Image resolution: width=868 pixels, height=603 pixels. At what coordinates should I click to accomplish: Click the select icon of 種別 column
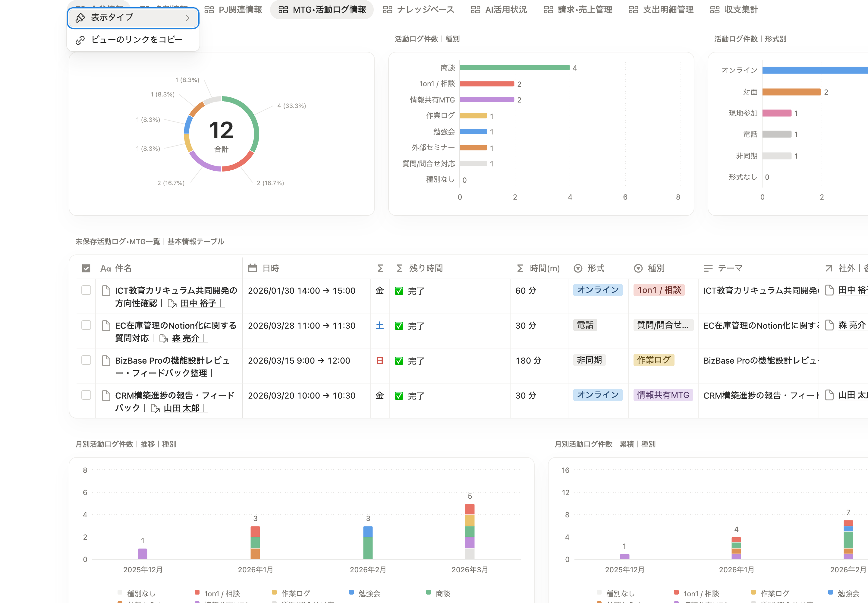638,268
